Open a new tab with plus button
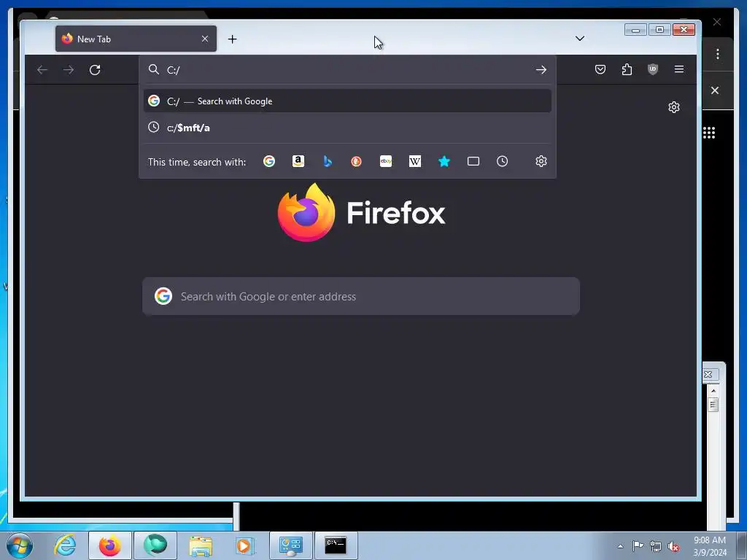 point(233,39)
